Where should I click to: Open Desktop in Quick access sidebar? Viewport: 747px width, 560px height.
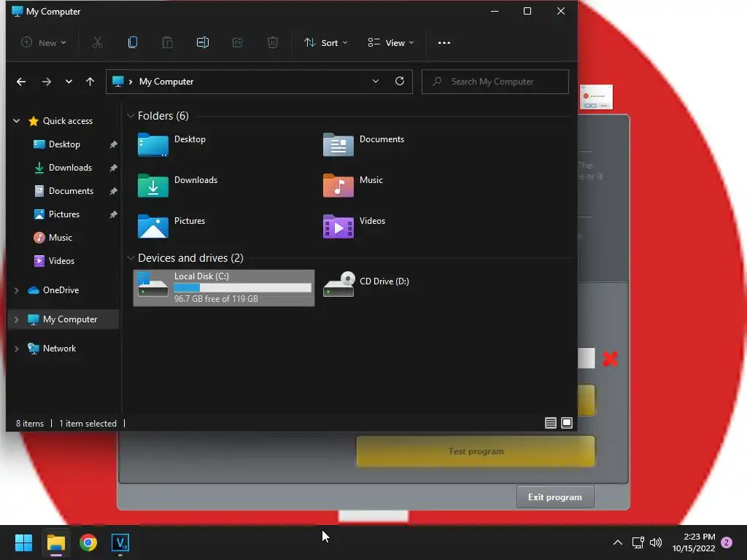pyautogui.click(x=64, y=144)
